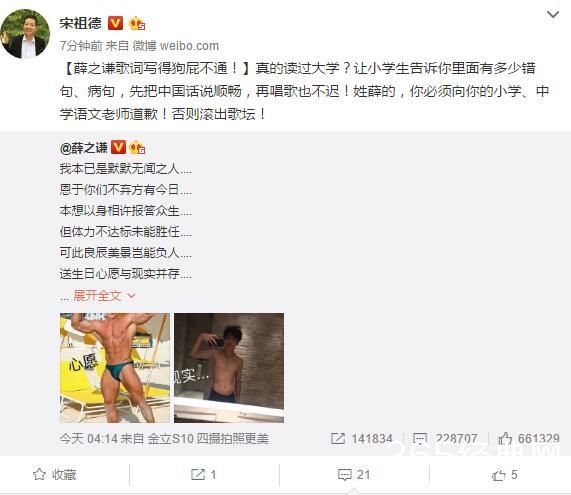Click the membership crown icon beside 宋祖德
571x495 pixels.
[137, 23]
